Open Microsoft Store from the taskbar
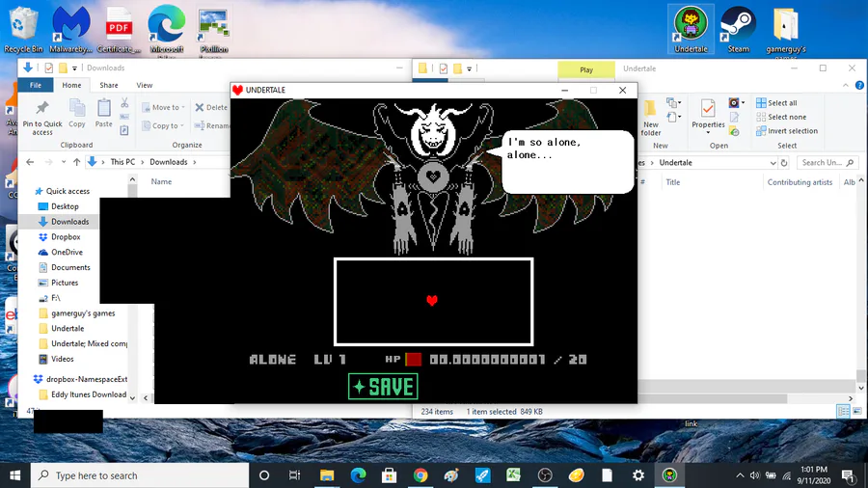 click(x=390, y=475)
